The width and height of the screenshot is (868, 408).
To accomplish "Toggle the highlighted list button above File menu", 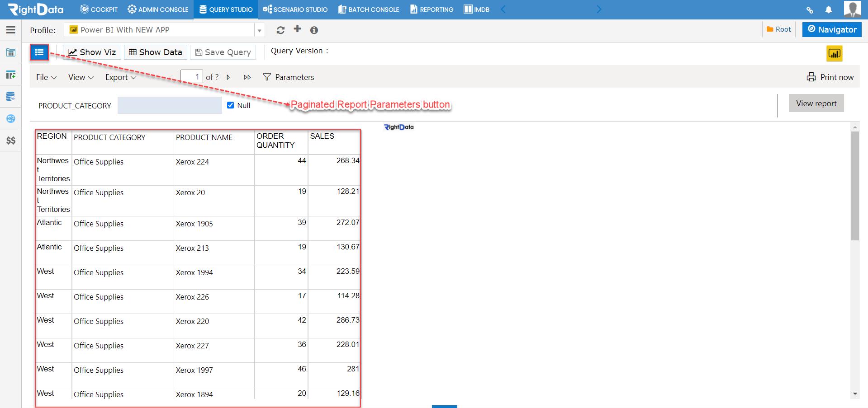I will point(39,52).
